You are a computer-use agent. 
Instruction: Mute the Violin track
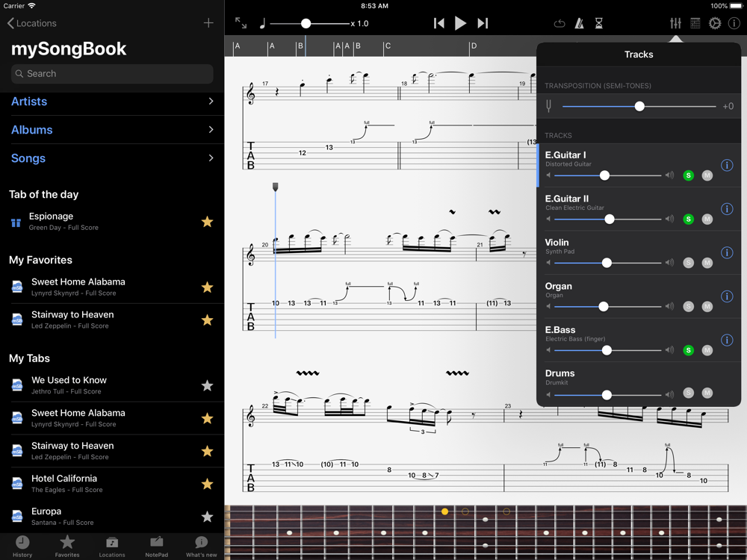click(707, 263)
